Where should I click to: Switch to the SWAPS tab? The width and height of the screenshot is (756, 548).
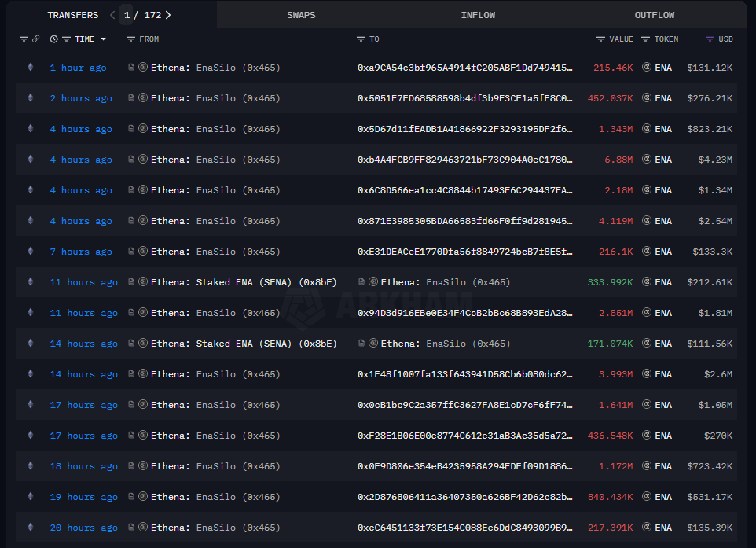pyautogui.click(x=301, y=15)
